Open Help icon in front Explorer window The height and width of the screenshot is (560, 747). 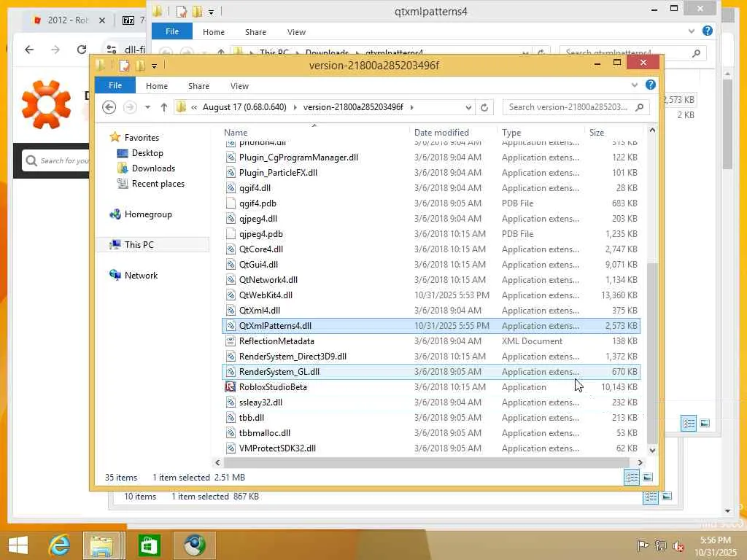coord(650,85)
